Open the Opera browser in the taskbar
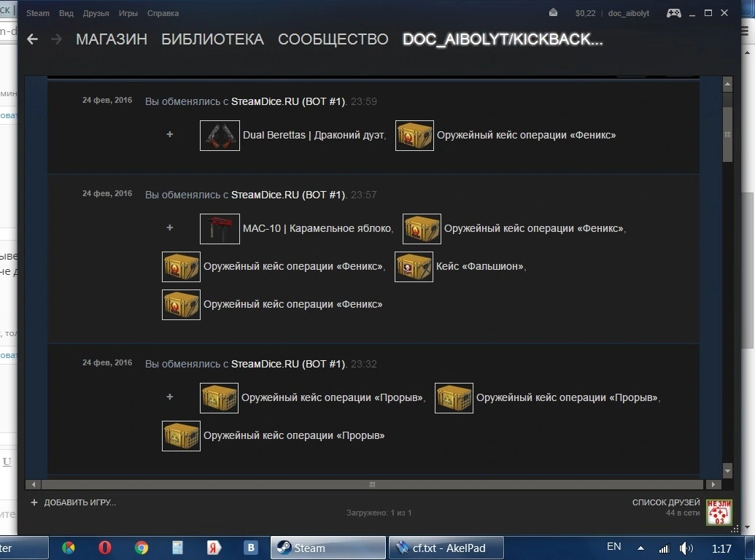This screenshot has height=560, width=755. click(x=104, y=548)
